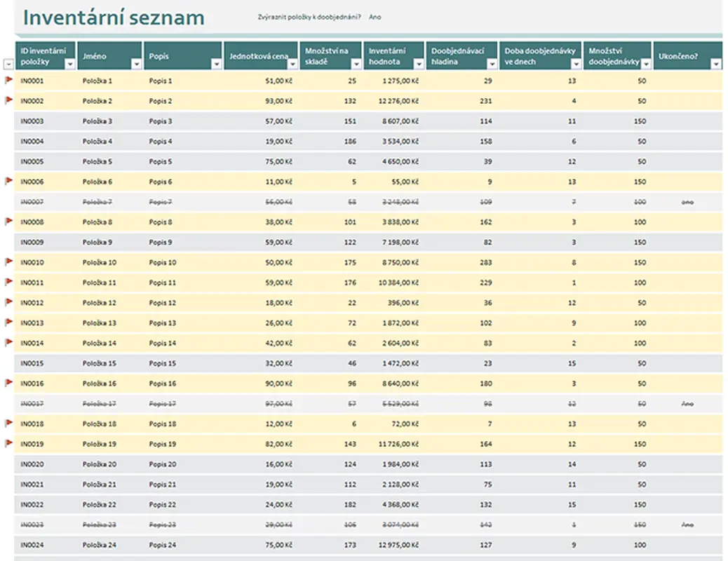Click the 'Popis 12' cell
This screenshot has width=728, height=561.
163,303
